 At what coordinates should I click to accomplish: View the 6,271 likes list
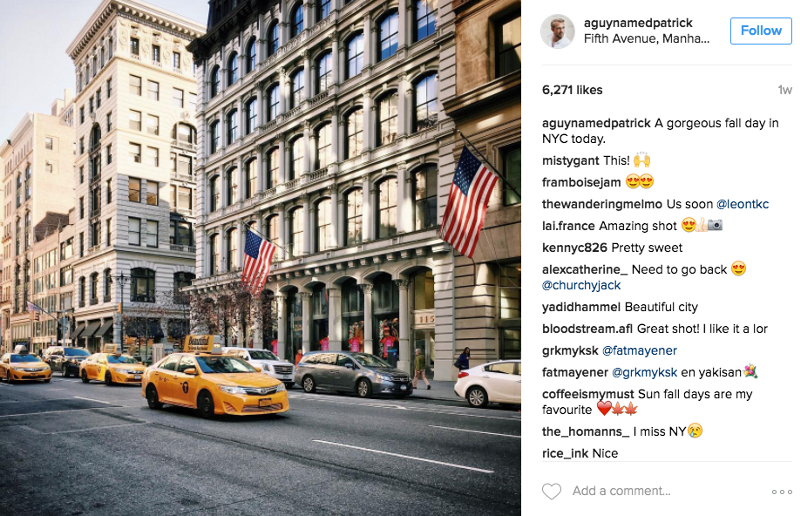572,90
